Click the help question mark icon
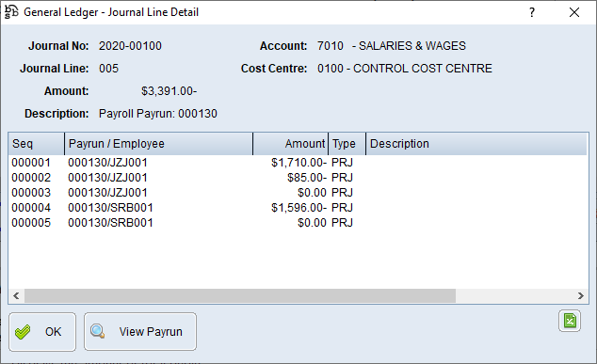The image size is (597, 364). click(x=532, y=12)
